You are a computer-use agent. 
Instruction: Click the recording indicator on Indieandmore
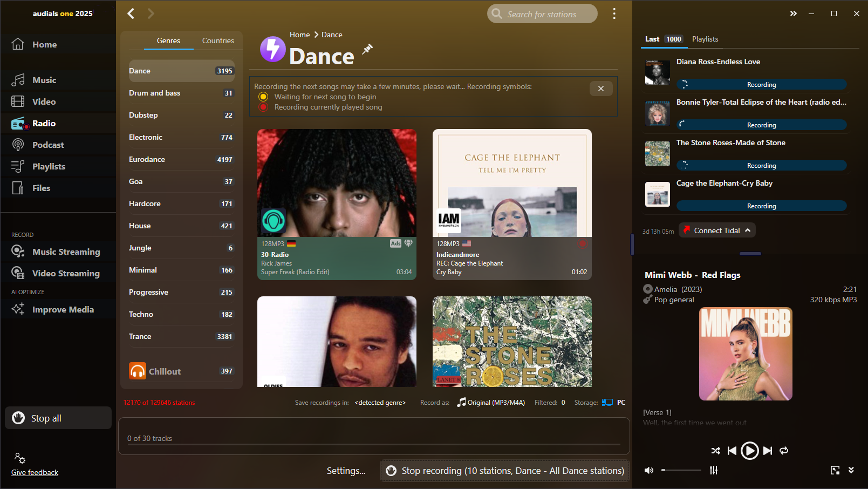582,244
